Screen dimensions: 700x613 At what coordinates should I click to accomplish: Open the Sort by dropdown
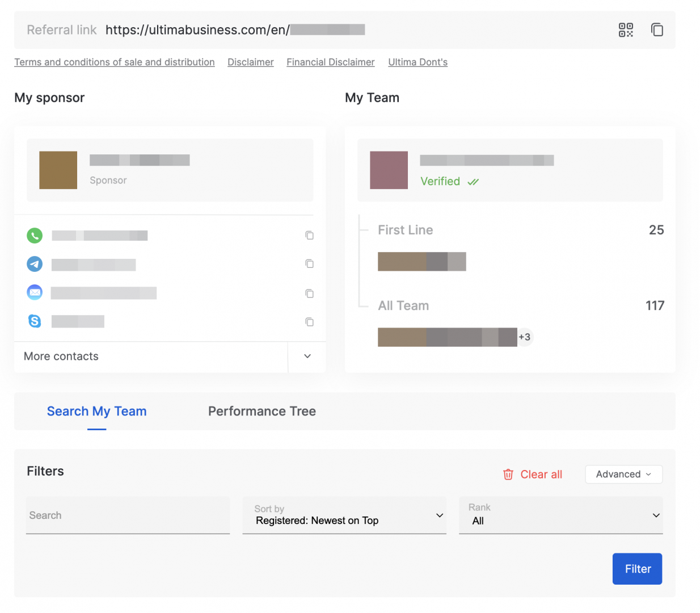click(x=344, y=515)
